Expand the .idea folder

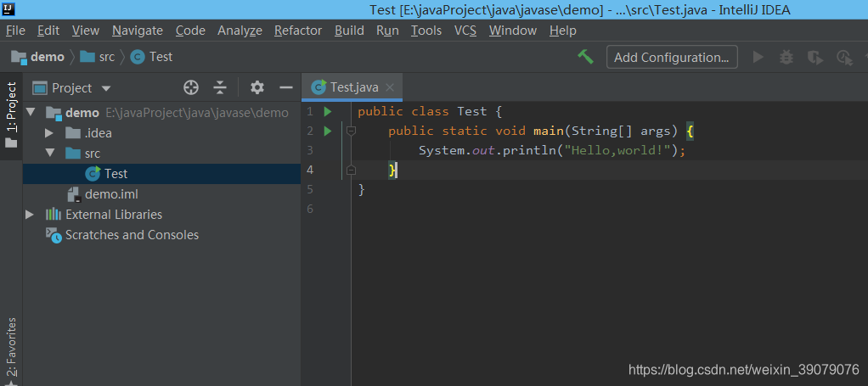(48, 133)
